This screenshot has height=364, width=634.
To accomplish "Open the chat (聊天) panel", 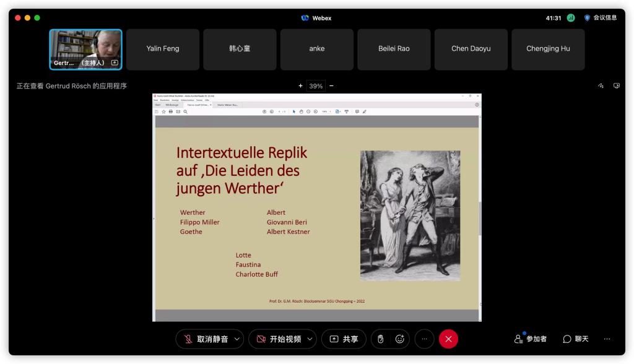I will pos(575,339).
